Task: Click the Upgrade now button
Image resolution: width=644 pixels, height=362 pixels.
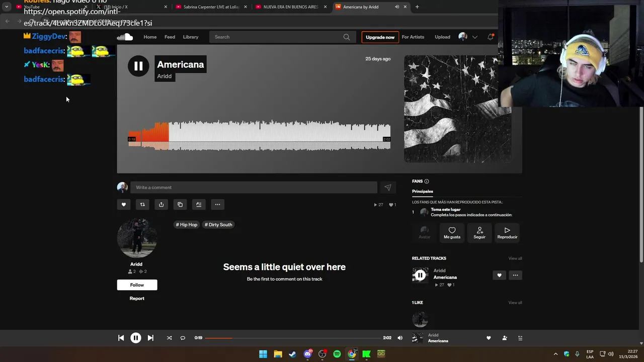Action: coord(380,37)
